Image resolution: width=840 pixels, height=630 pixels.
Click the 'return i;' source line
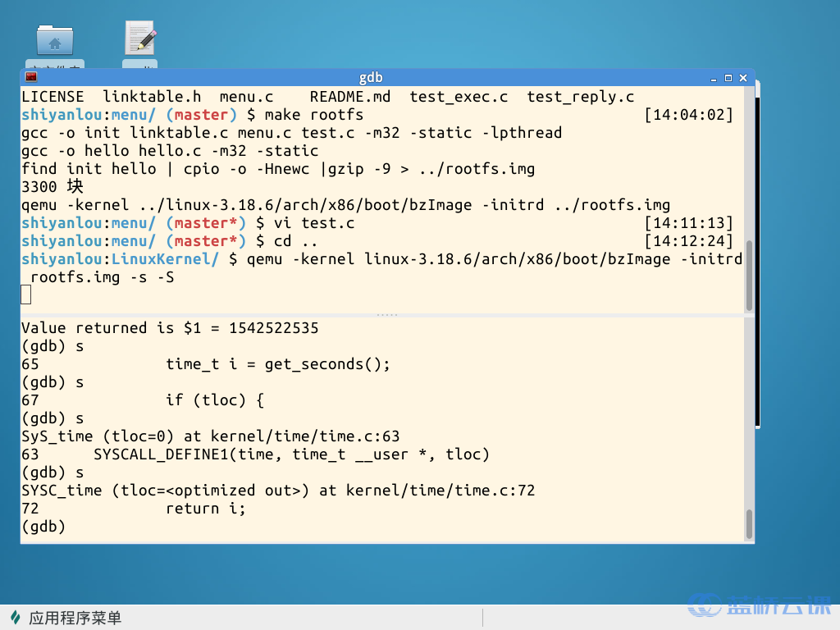pyautogui.click(x=205, y=509)
